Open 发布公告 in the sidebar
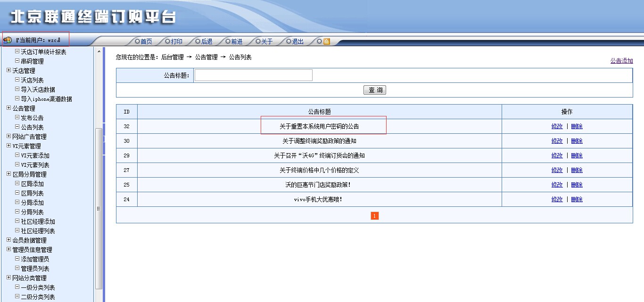The image size is (644, 302). coord(32,118)
